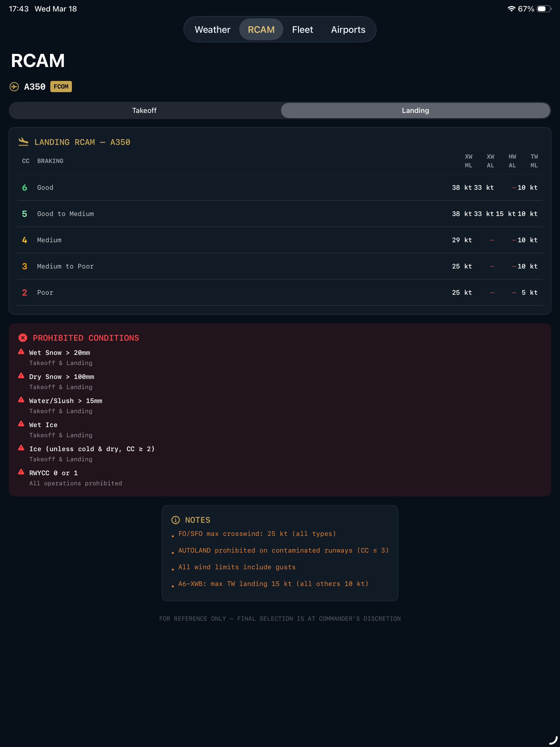The width and height of the screenshot is (560, 747).
Task: Click the XW ML column header
Action: (468, 161)
